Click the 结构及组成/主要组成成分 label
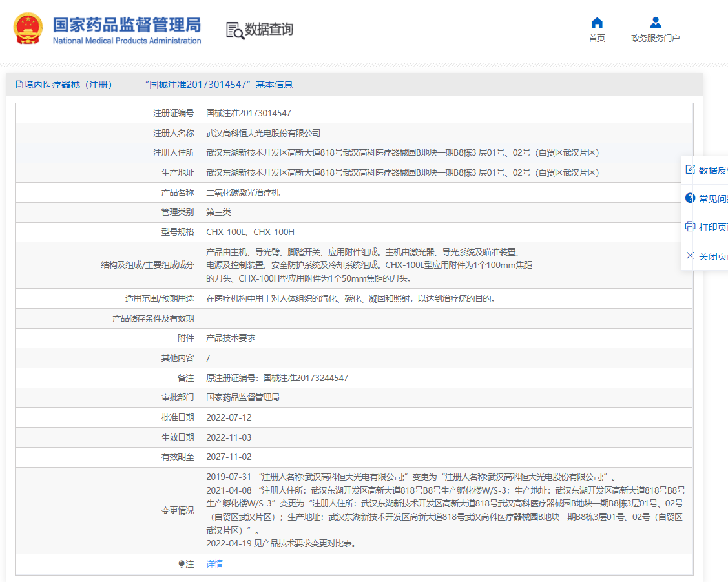This screenshot has width=728, height=582. (x=148, y=265)
